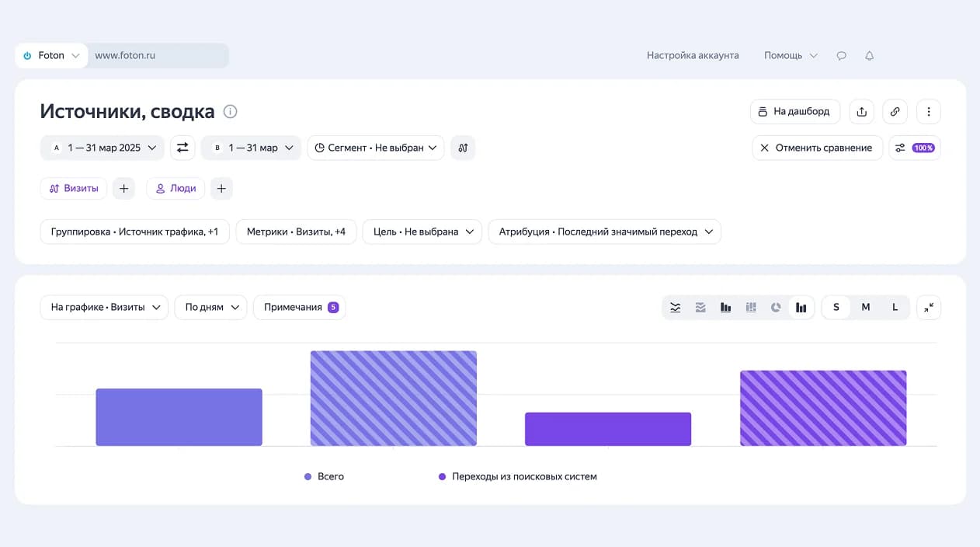
Task: Select the comparison bar chart type
Action: click(x=801, y=307)
